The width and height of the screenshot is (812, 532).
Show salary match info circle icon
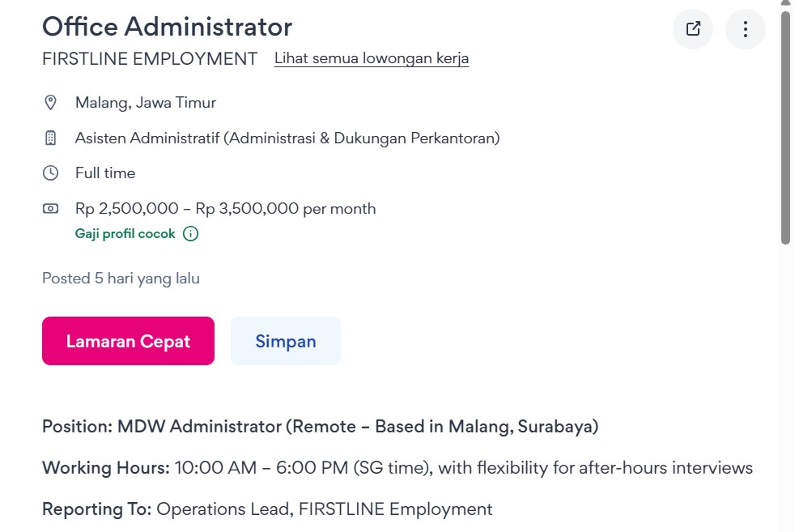tap(190, 234)
